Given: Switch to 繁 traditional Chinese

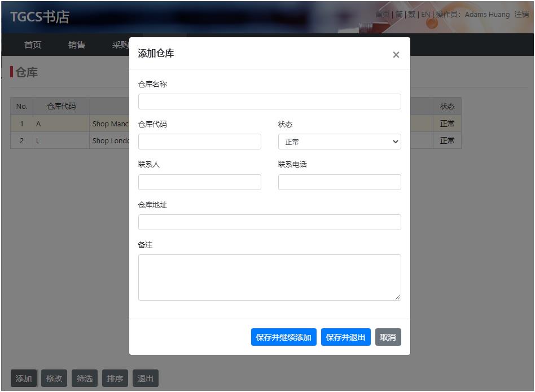Looking at the screenshot, I should [411, 15].
